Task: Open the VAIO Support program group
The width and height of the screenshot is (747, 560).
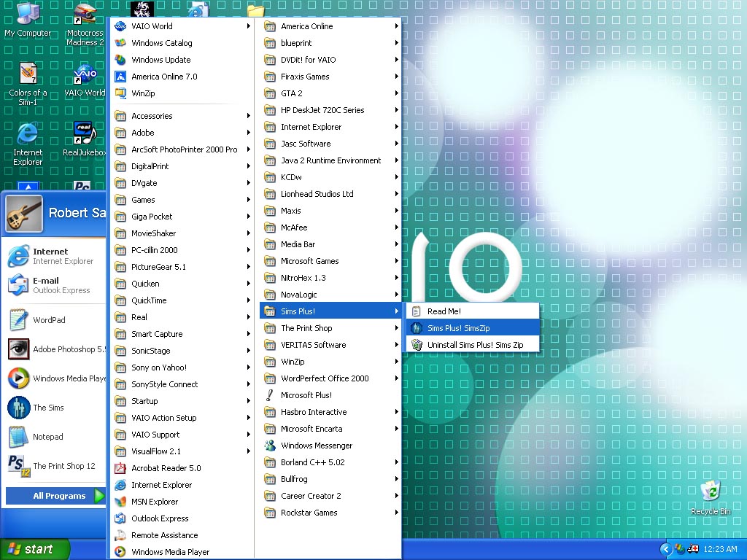Action: tap(183, 435)
